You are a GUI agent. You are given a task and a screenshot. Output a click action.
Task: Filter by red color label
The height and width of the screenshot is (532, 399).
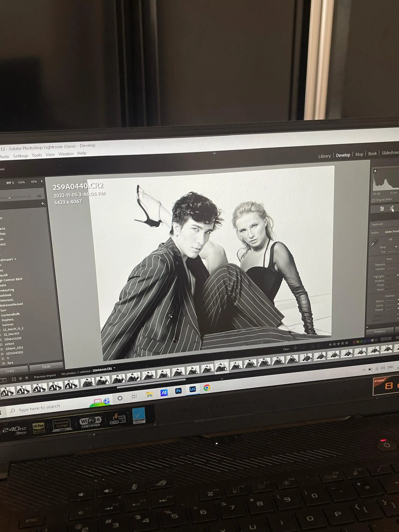354,342
